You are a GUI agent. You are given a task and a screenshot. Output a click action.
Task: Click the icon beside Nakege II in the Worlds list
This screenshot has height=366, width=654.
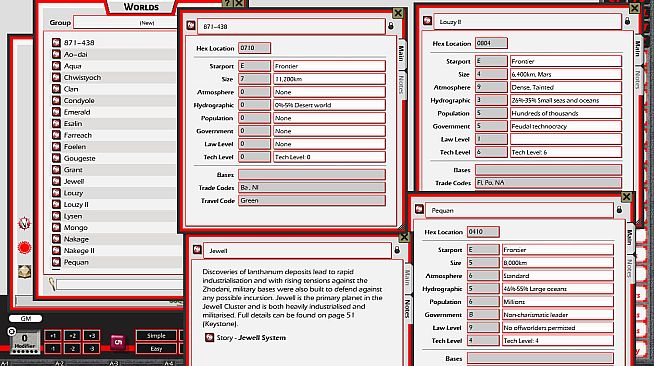pyautogui.click(x=56, y=251)
